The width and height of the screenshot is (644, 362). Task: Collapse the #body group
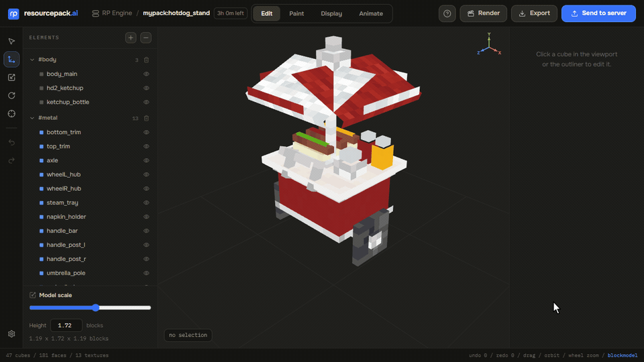32,60
